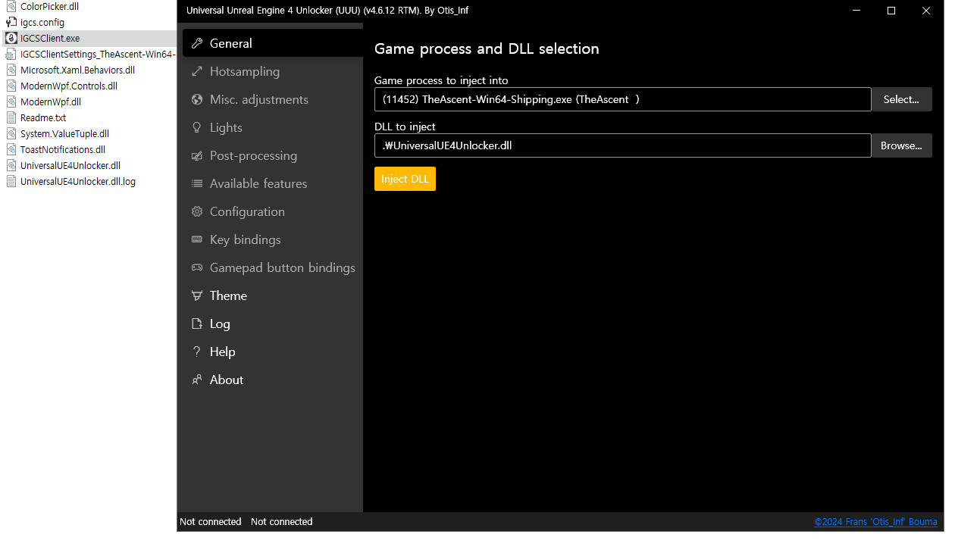The height and width of the screenshot is (547, 980).
Task: Select the igcs.config file name
Action: [x=42, y=22]
